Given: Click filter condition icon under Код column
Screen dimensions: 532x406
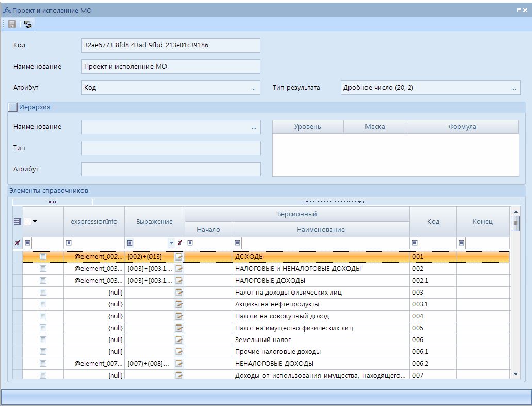Looking at the screenshot, I should (414, 242).
